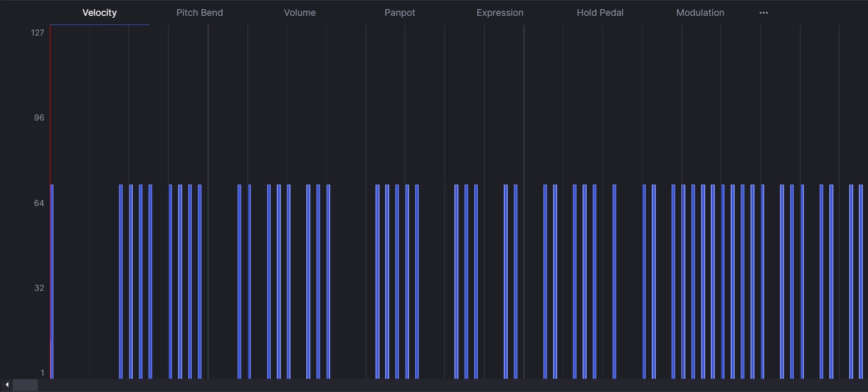Open the Hold Pedal tab
Image resolution: width=868 pixels, height=392 pixels.
[x=600, y=13]
